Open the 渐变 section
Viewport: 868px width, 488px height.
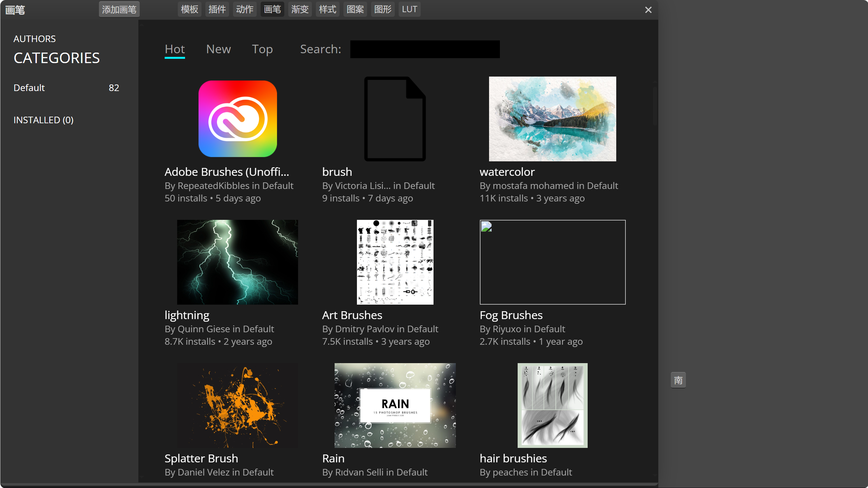pos(299,10)
